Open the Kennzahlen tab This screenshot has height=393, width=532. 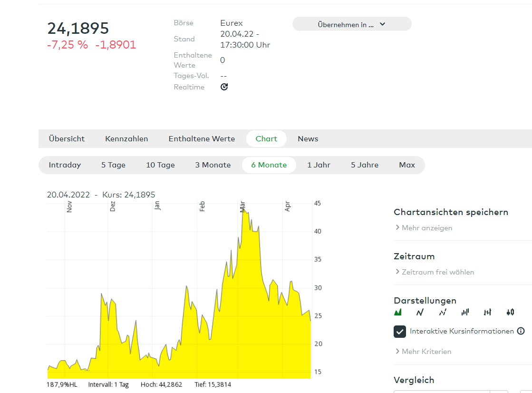(126, 139)
